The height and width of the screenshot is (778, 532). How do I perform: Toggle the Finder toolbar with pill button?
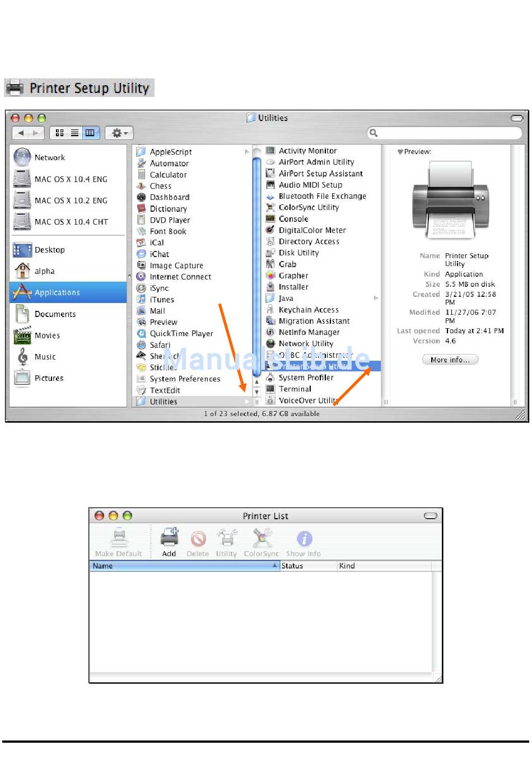point(517,118)
